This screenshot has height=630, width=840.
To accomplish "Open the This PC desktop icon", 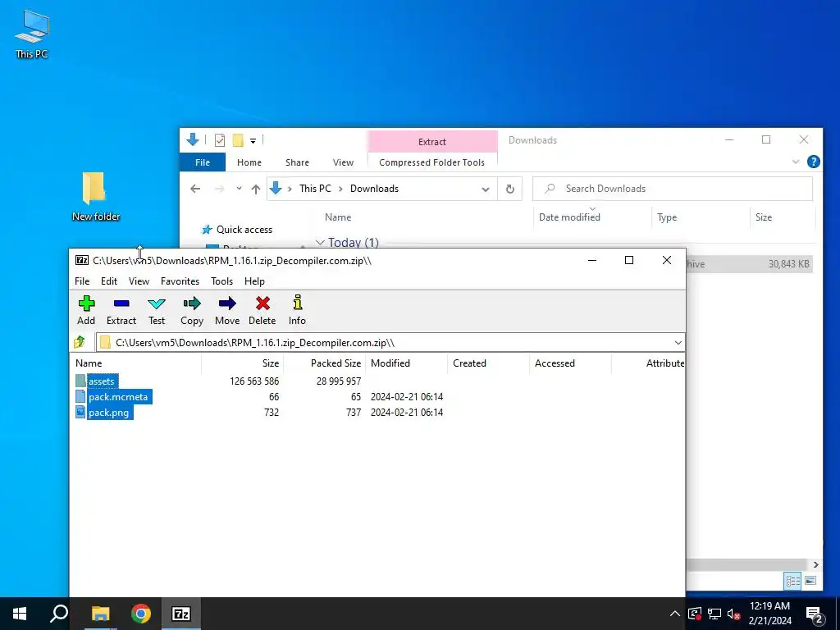I will pyautogui.click(x=32, y=34).
